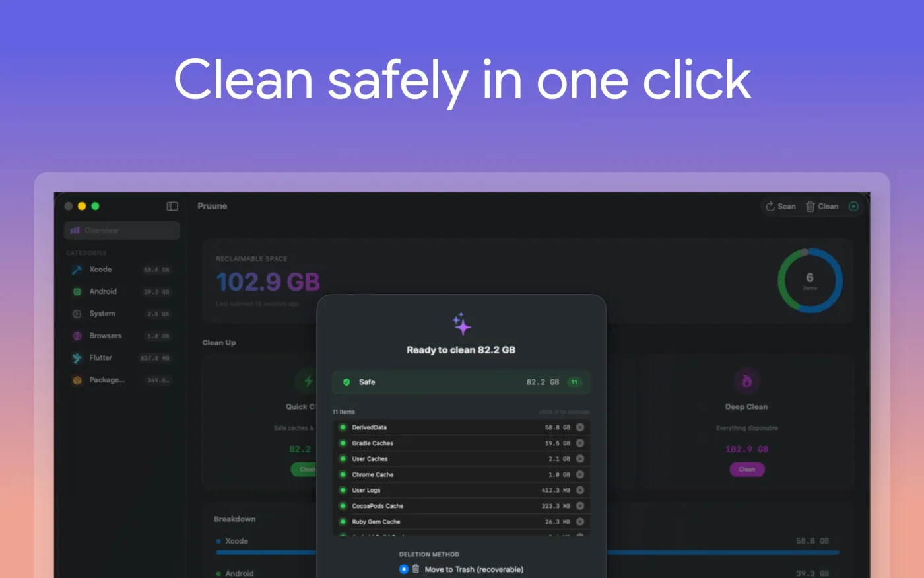
Task: Click the orange Package box icon
Action: 77,380
